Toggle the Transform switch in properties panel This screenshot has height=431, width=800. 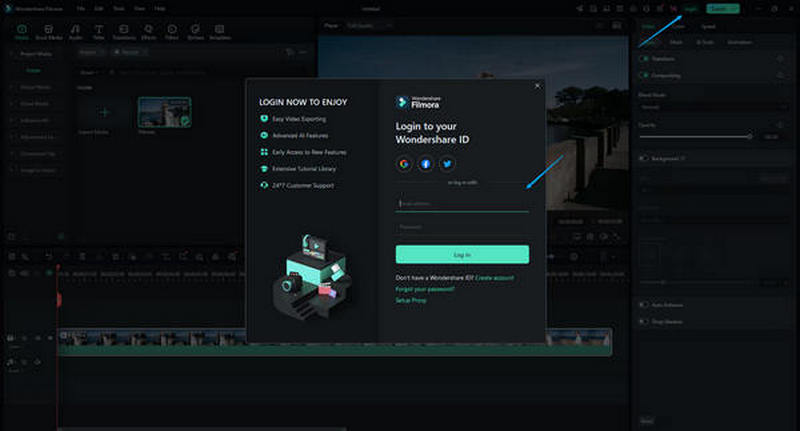pyautogui.click(x=644, y=59)
